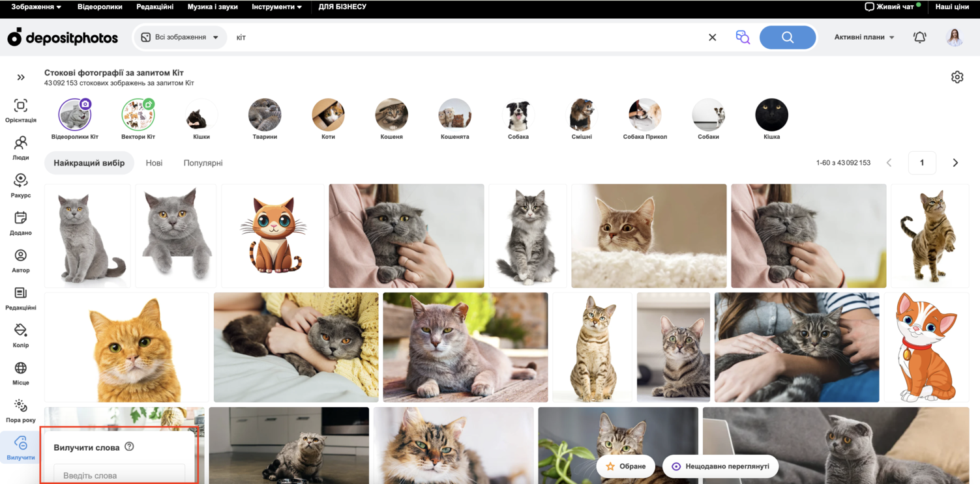Open Кішки related search with black cat
The height and width of the screenshot is (484, 980).
point(201,119)
